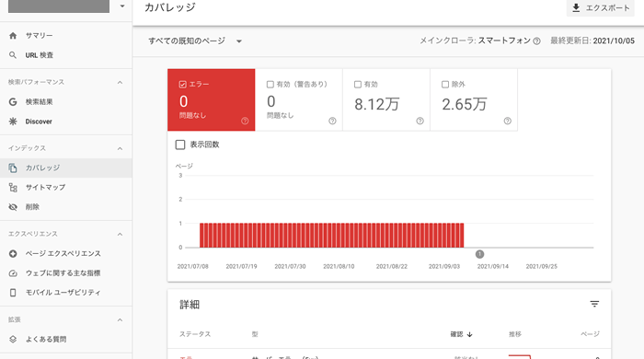
Task: Click the よくある質問 layers icon
Action: pyautogui.click(x=13, y=340)
